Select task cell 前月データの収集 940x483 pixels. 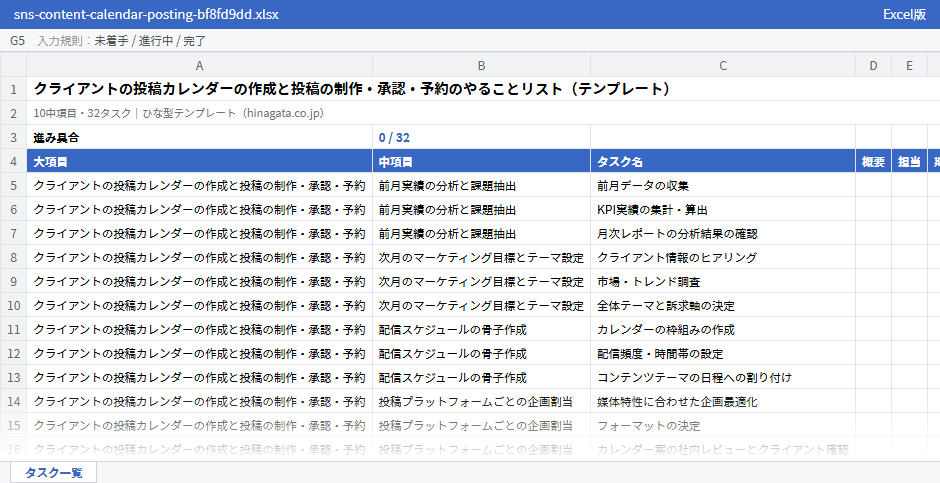point(723,185)
